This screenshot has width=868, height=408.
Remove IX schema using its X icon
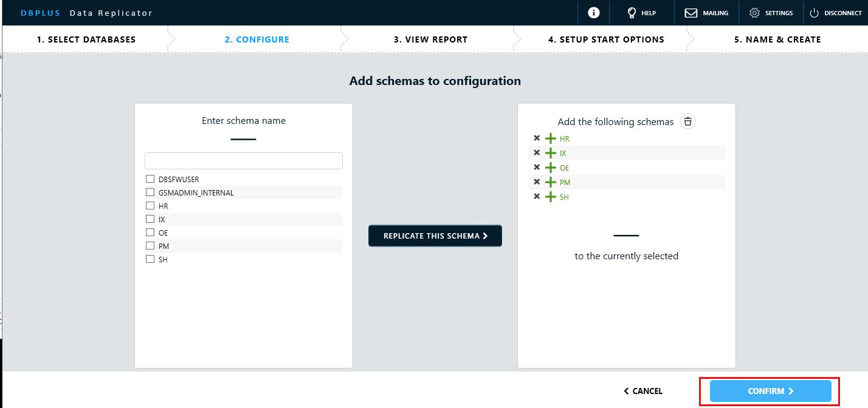click(x=537, y=153)
